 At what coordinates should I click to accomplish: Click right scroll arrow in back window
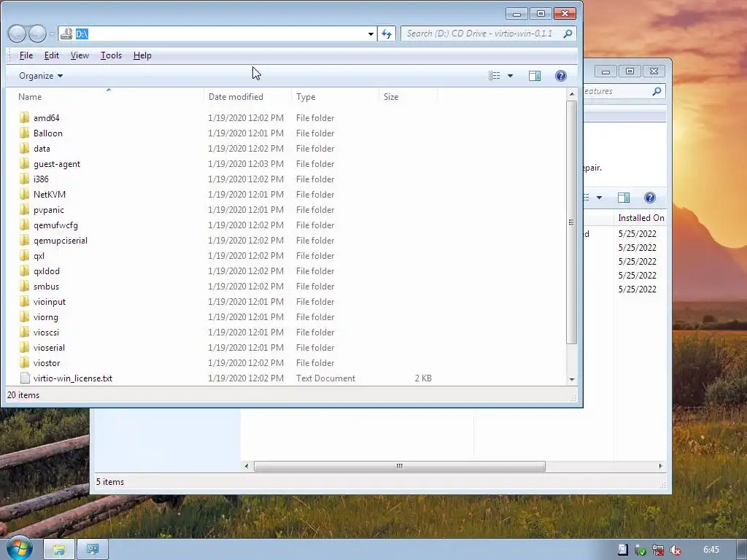[660, 466]
